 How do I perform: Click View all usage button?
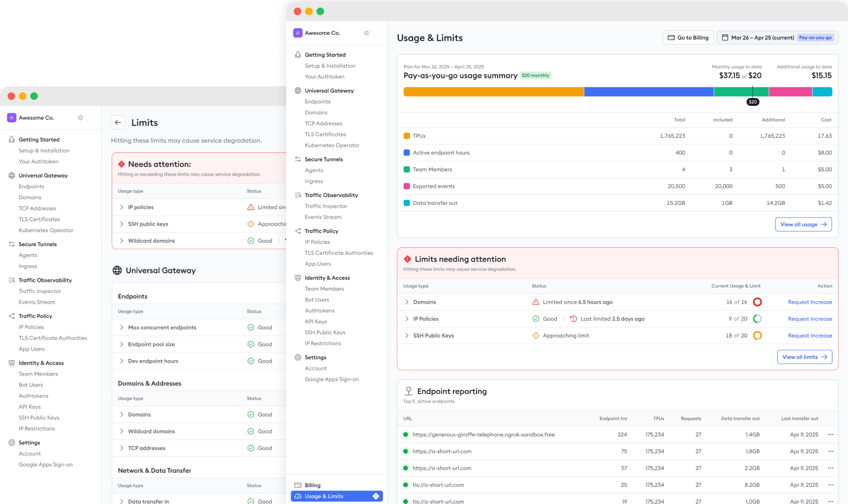pos(804,225)
